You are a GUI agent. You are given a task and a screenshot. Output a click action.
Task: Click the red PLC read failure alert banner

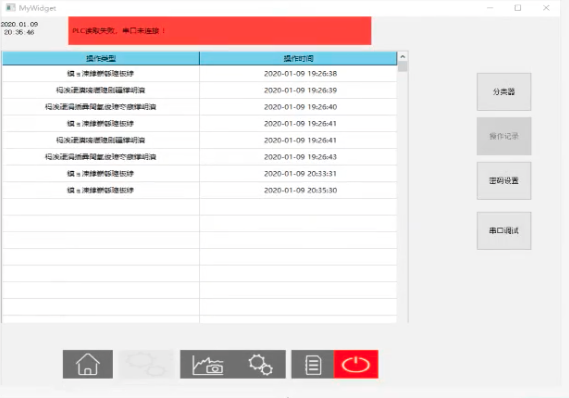220,31
